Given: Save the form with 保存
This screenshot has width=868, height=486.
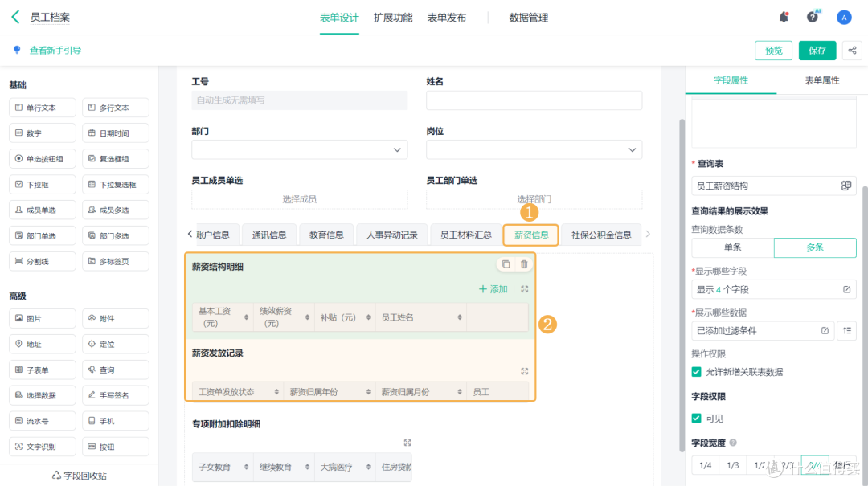Looking at the screenshot, I should click(x=817, y=51).
